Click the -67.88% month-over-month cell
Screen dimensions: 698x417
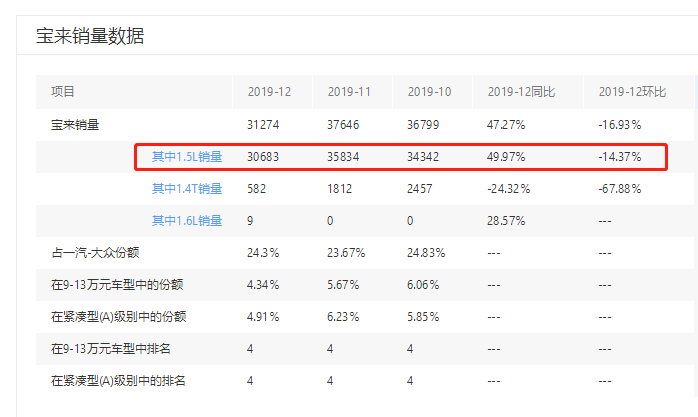click(x=620, y=188)
